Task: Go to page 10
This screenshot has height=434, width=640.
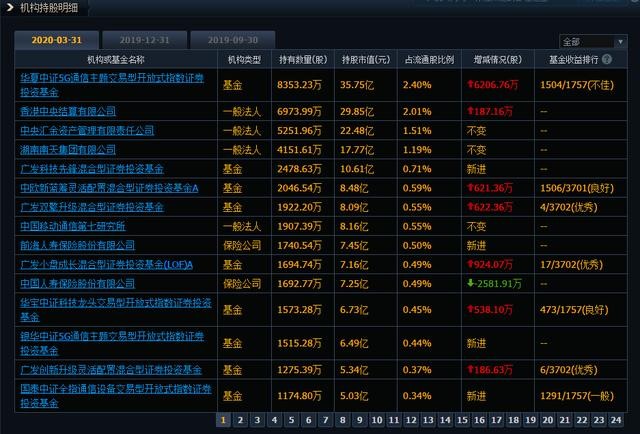Action: [377, 420]
